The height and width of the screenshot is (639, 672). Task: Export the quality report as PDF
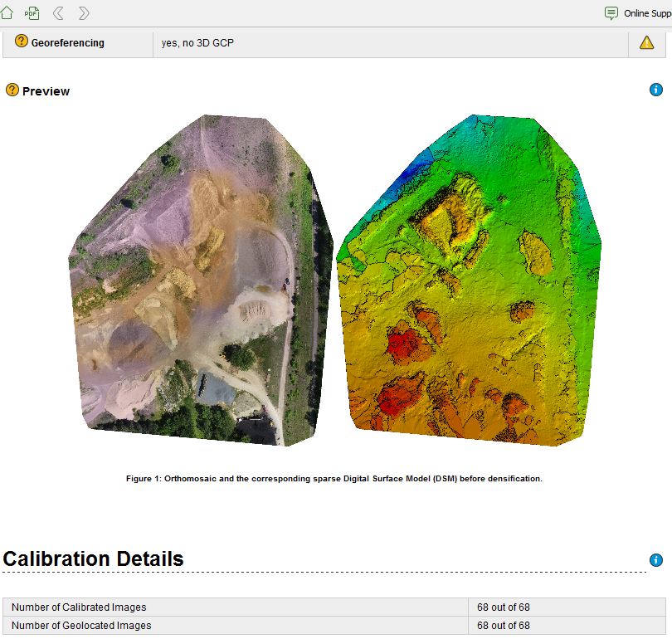(x=32, y=12)
